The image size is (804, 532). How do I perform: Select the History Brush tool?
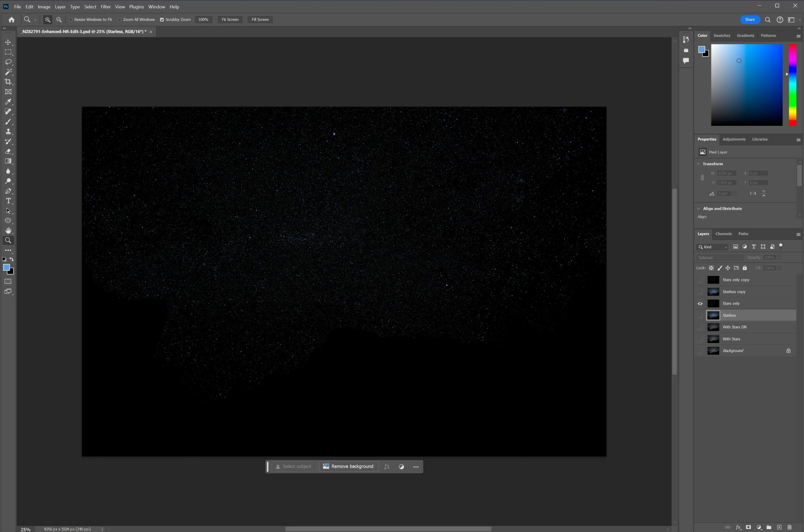[x=8, y=142]
